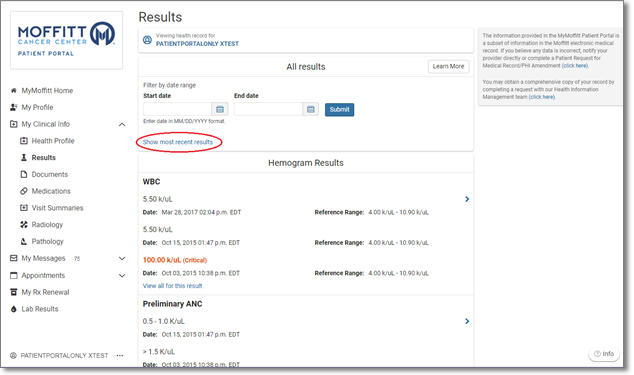Click the calendar icon beside Appointments
Image resolution: width=634 pixels, height=375 pixels.
pos(13,275)
